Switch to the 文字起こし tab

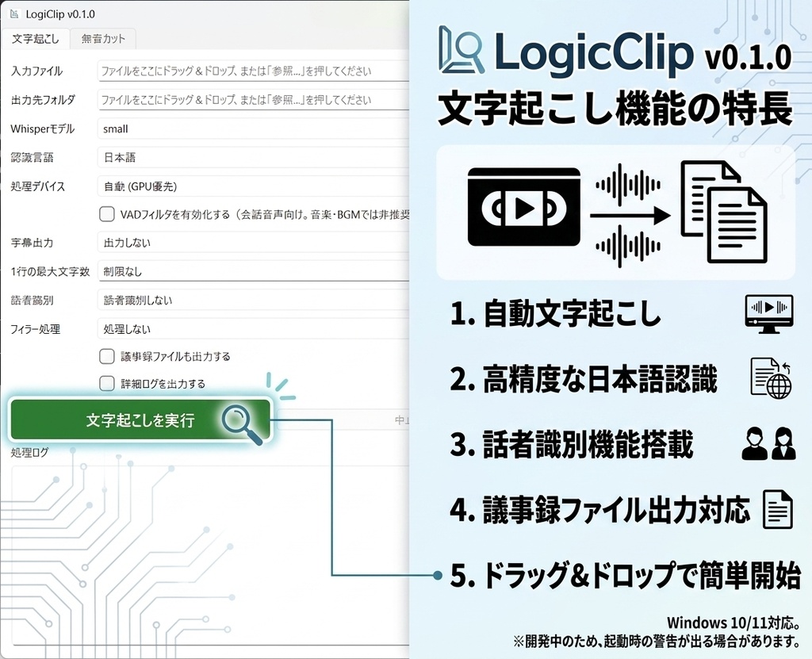tap(35, 39)
